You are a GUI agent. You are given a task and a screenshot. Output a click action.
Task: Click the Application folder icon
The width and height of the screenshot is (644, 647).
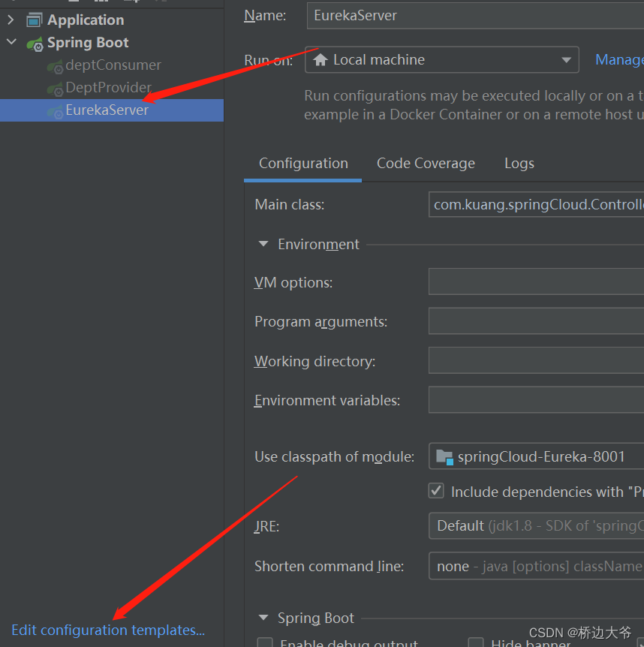tap(35, 20)
